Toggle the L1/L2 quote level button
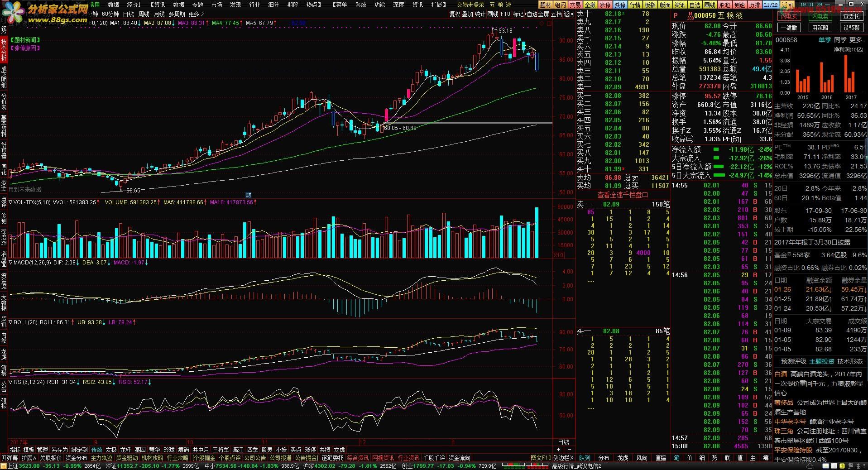Screen dimensions: 868x470 click(770, 5)
